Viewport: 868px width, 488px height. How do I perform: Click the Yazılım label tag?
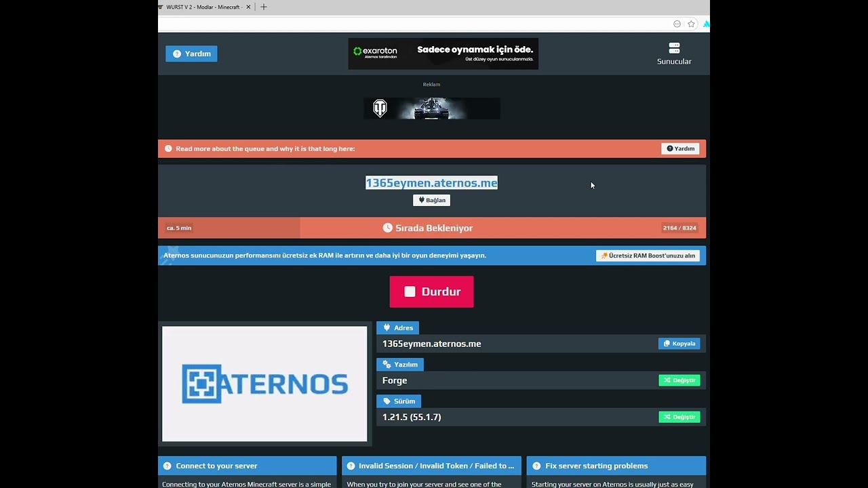click(x=400, y=365)
